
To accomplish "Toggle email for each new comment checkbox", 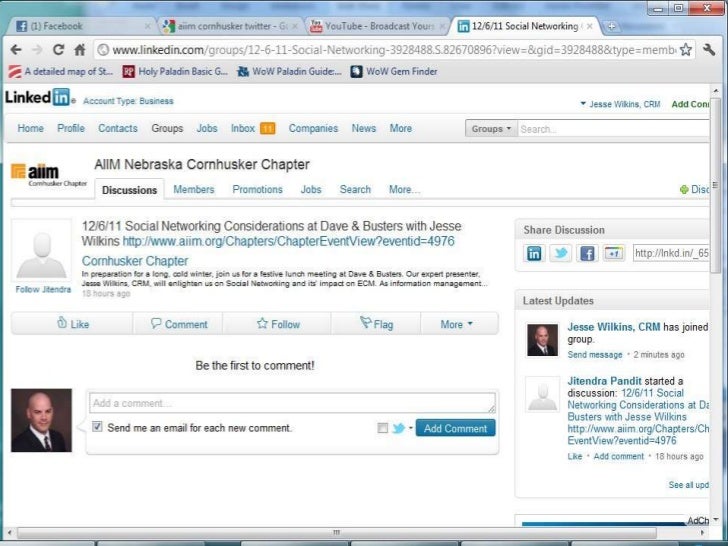I will 97,427.
